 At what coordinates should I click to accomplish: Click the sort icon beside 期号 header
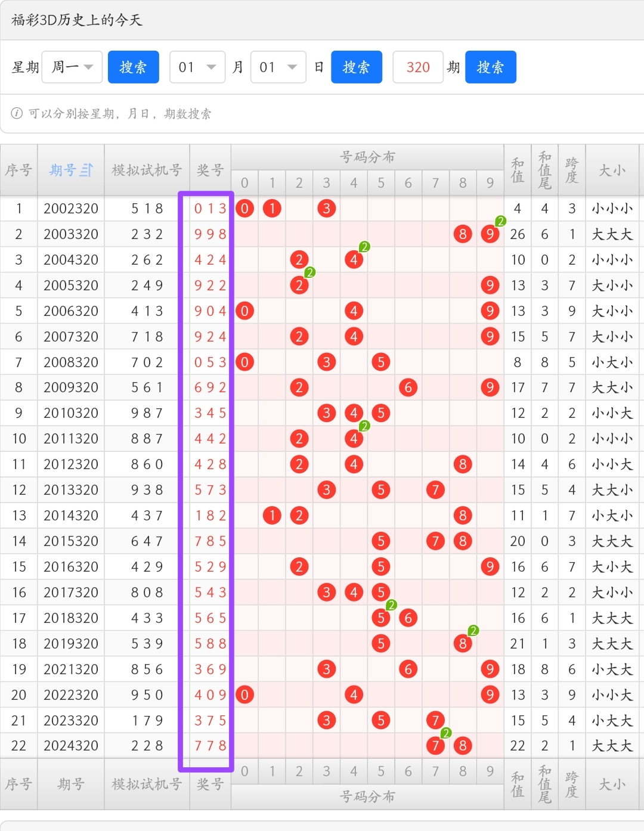[87, 170]
